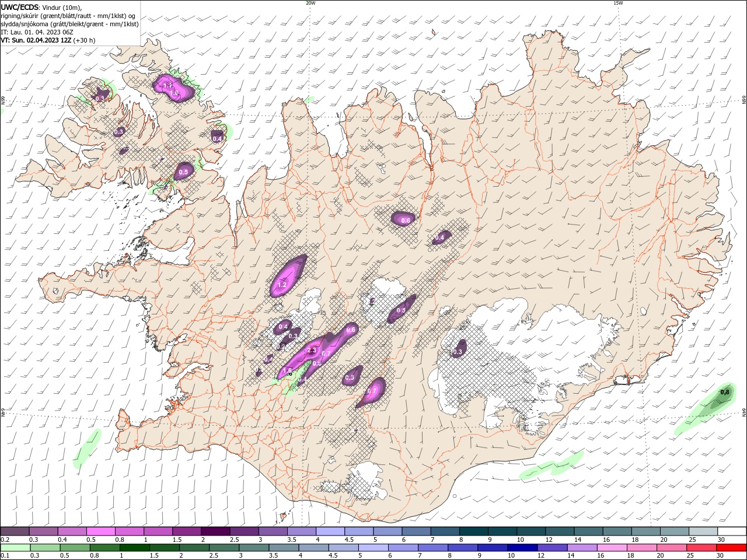747x560 pixels.
Task: Click the white Mýrdalsjökull glacier near the south coast
Action: coord(368,481)
